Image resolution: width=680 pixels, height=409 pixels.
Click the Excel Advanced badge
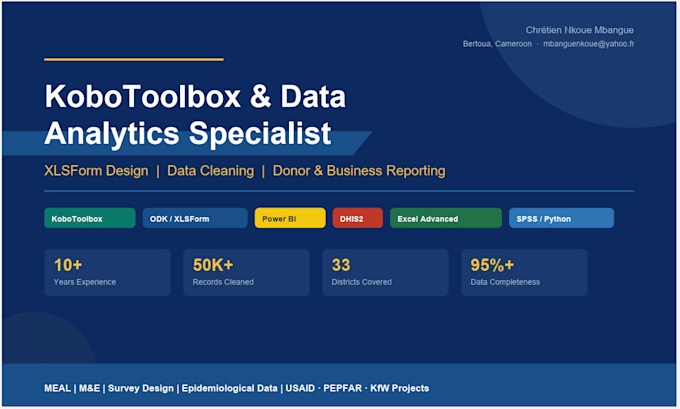(446, 218)
